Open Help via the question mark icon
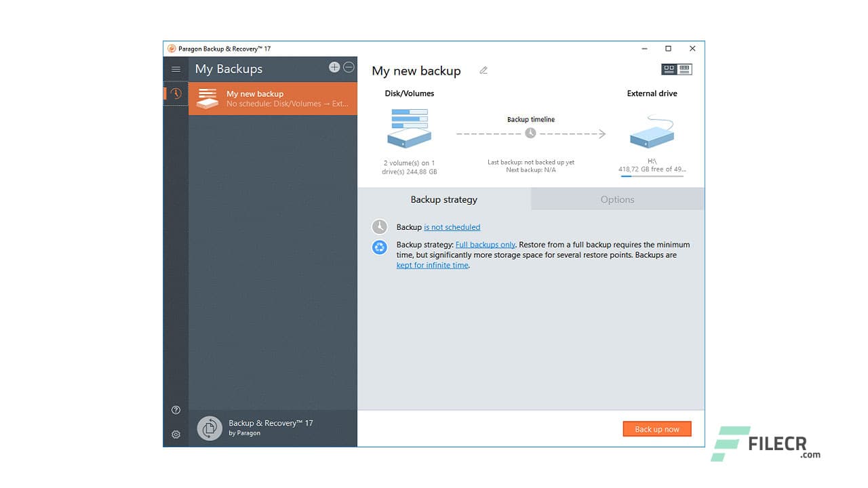The height and width of the screenshot is (488, 868). click(176, 409)
